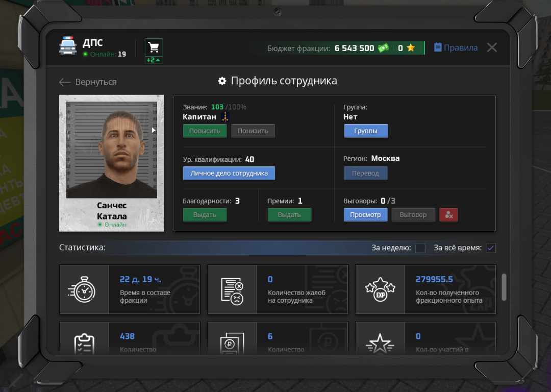Image resolution: width=551 pixels, height=392 pixels.
Task: Click the green Онлайн status under the name
Action: click(x=112, y=225)
